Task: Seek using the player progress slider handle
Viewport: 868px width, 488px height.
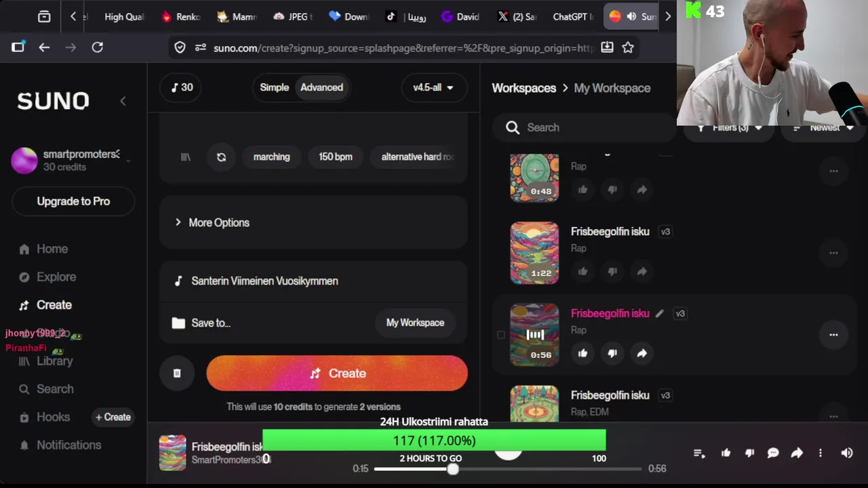Action: point(453,468)
